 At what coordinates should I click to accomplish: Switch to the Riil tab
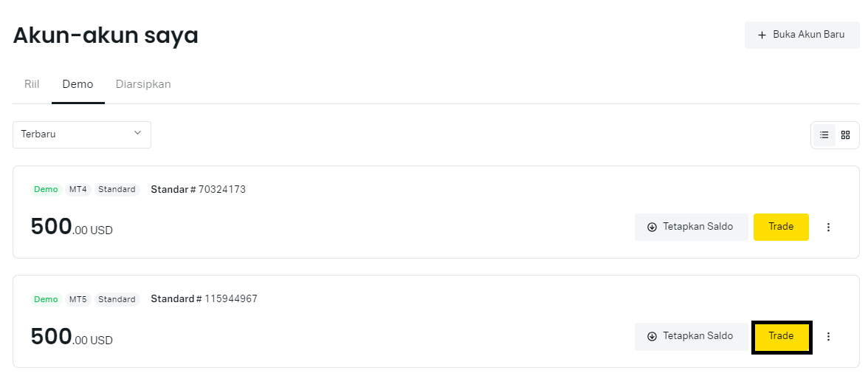pyautogui.click(x=32, y=84)
